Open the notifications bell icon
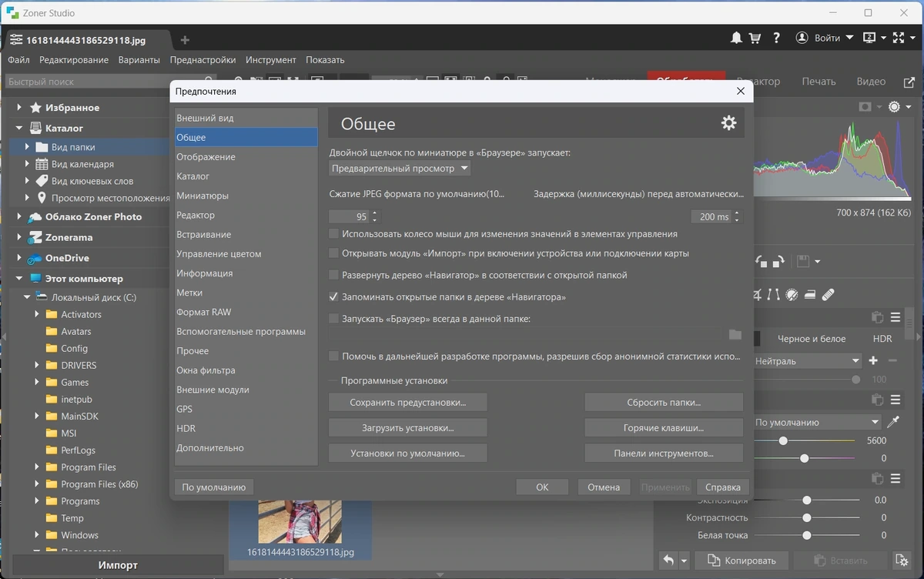 (x=737, y=38)
